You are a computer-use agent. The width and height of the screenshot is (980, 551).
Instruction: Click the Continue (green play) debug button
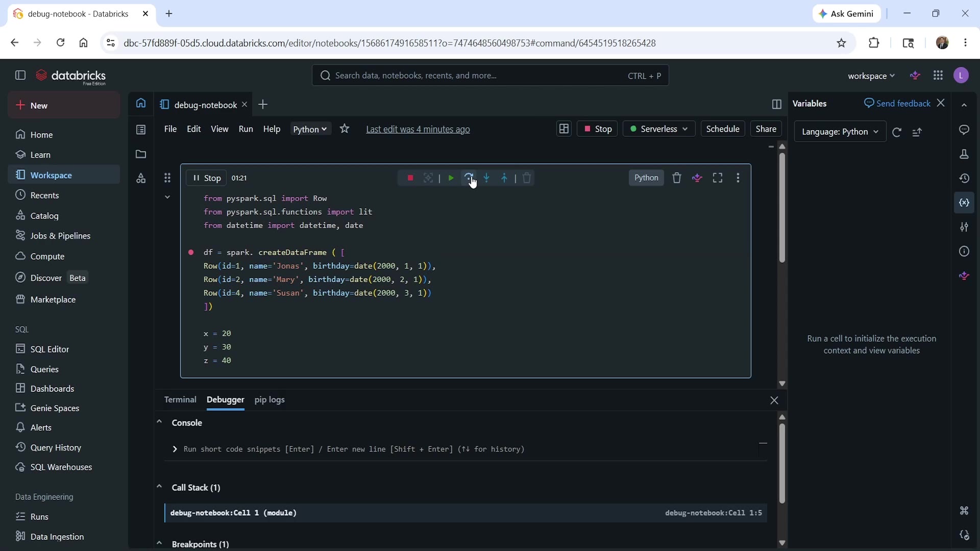pos(451,178)
